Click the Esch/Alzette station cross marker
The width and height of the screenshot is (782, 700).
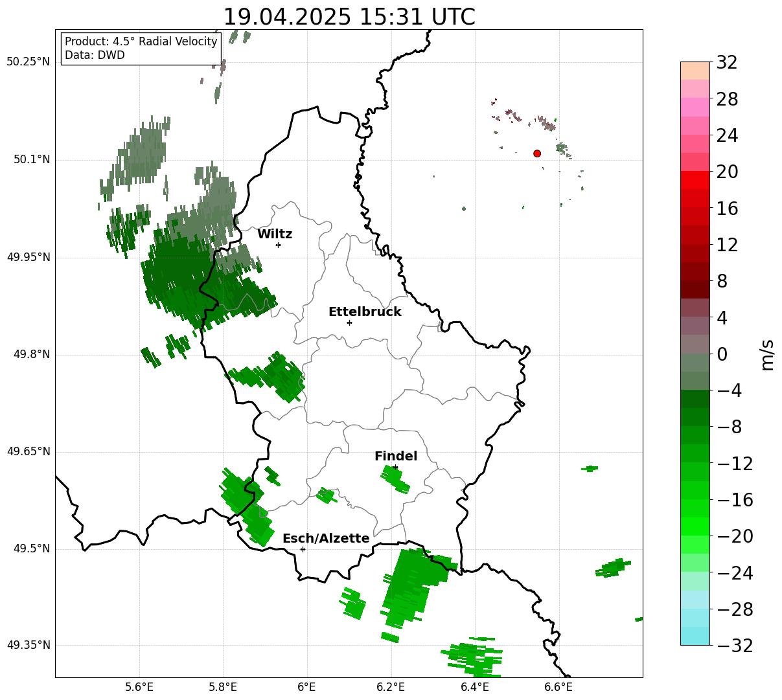tap(303, 549)
